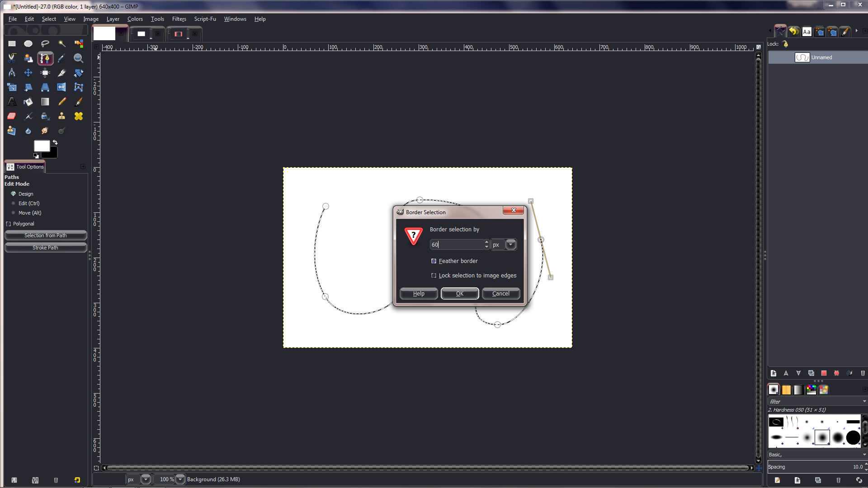The height and width of the screenshot is (488, 868).
Task: Open the Colors menu
Action: click(x=135, y=19)
